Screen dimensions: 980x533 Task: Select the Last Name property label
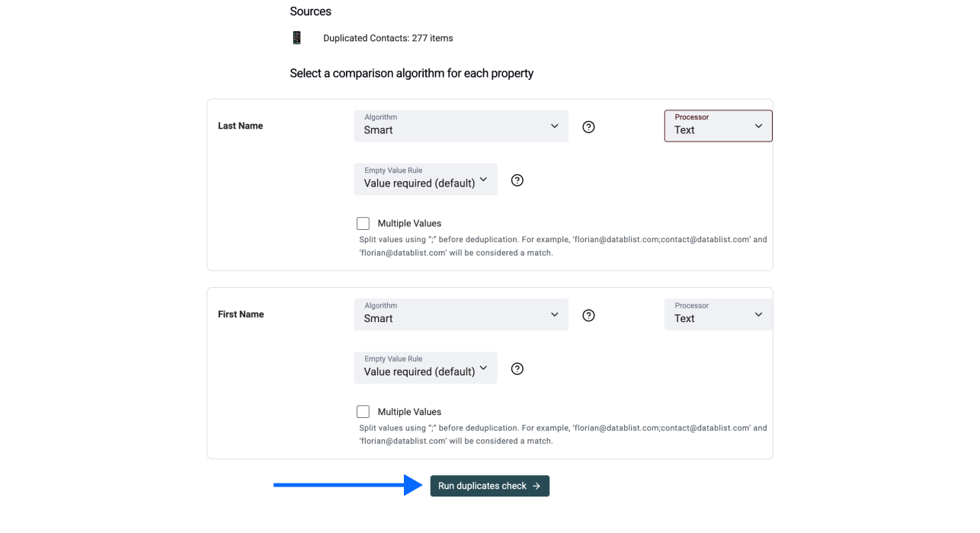coord(240,126)
